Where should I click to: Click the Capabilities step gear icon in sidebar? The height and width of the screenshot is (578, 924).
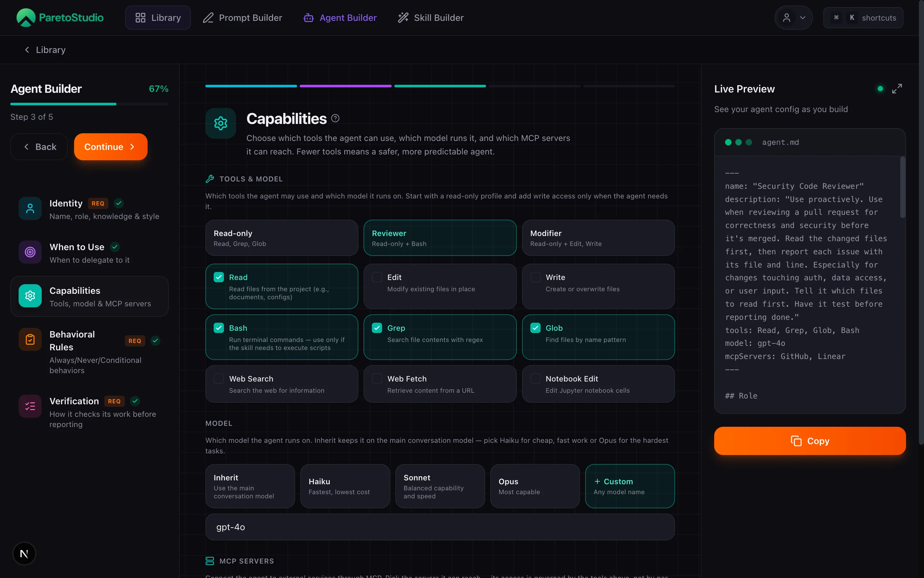[30, 295]
